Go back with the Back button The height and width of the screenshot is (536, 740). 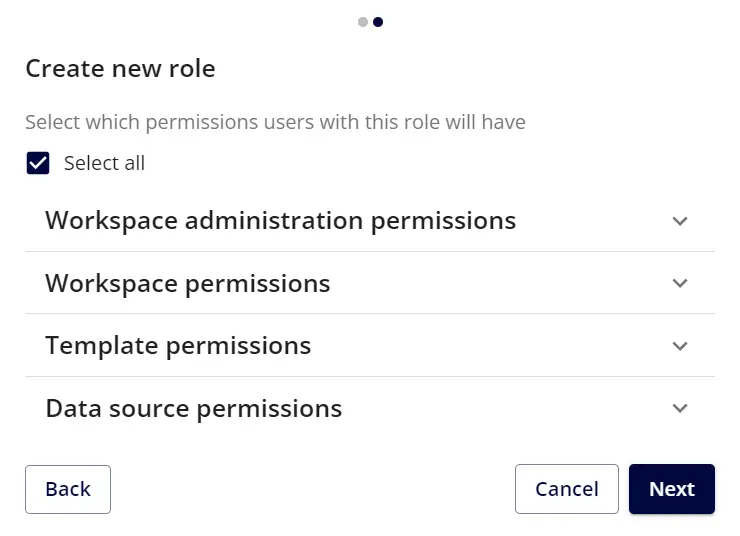(x=68, y=489)
